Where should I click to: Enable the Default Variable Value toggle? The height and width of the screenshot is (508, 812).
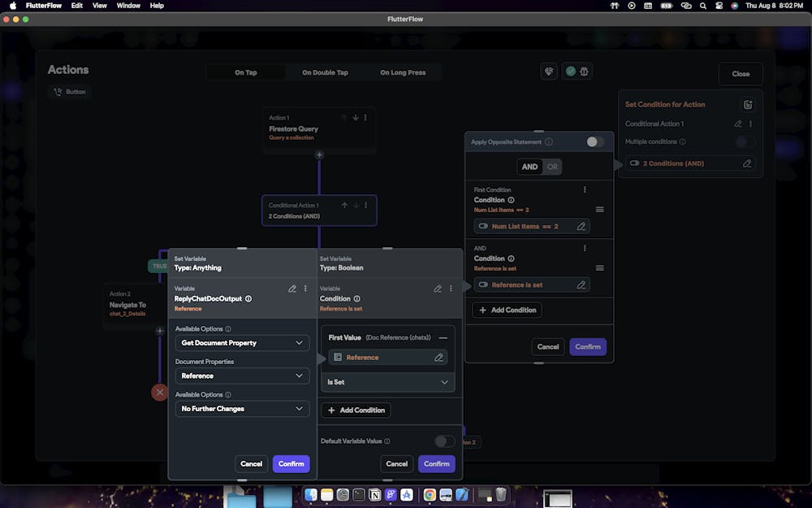[x=444, y=441]
